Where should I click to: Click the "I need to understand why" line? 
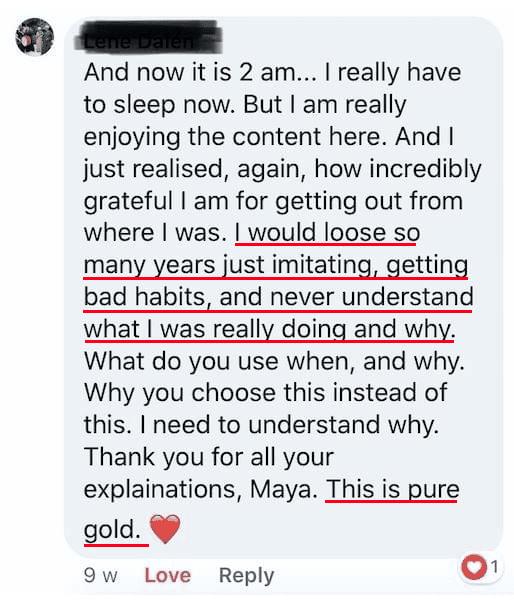[289, 425]
